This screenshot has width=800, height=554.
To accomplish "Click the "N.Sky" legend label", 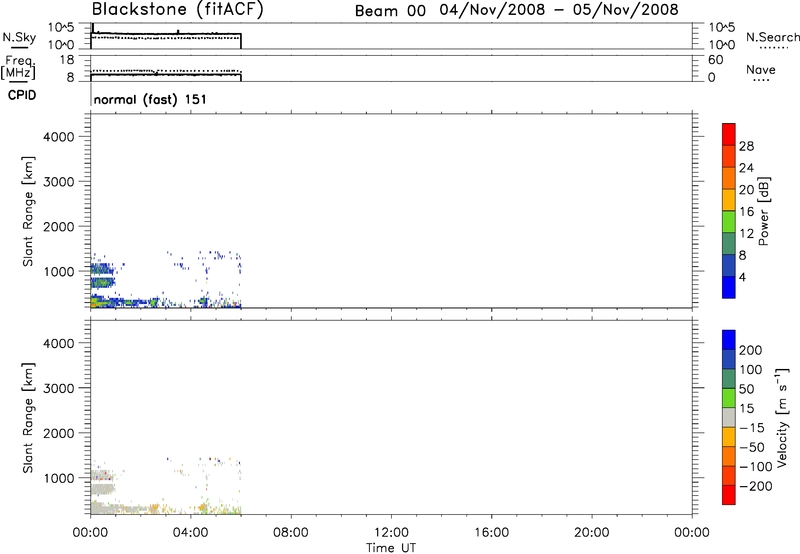I will pos(19,37).
